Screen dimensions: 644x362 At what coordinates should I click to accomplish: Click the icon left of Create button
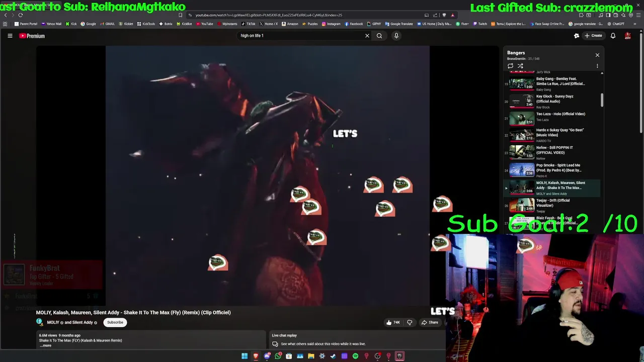pyautogui.click(x=577, y=36)
